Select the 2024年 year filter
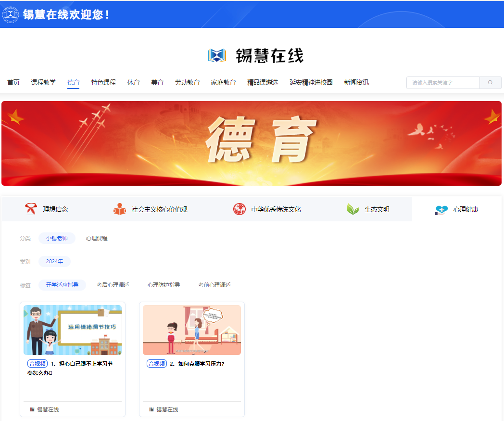Viewport: 504px width, 421px height. click(54, 262)
